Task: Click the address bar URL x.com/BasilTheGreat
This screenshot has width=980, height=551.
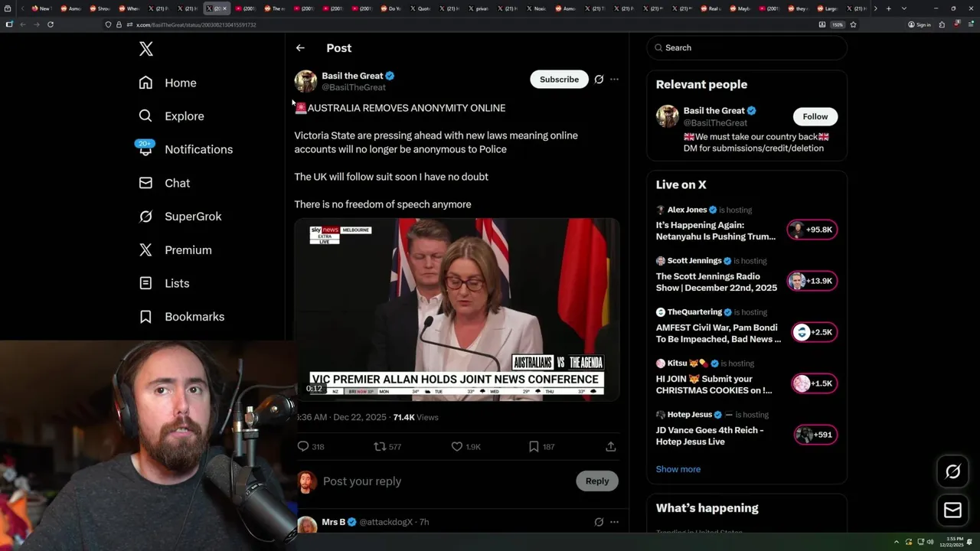Action: pos(196,24)
